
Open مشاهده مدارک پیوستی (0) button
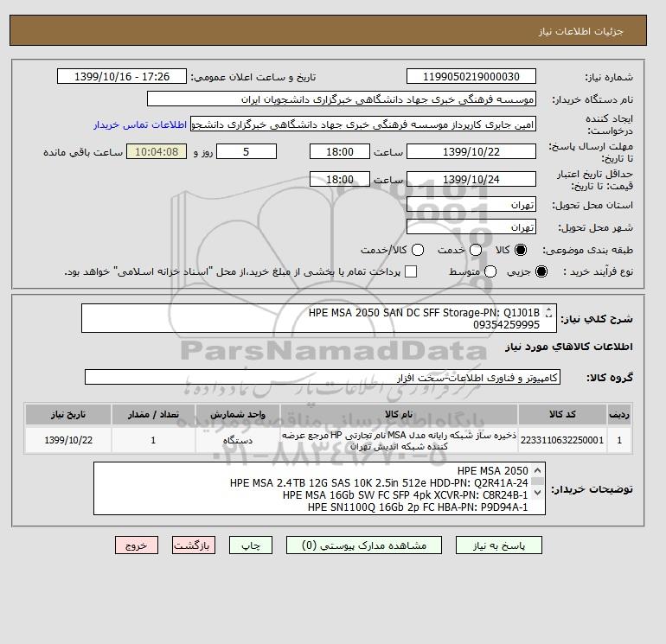tap(364, 545)
